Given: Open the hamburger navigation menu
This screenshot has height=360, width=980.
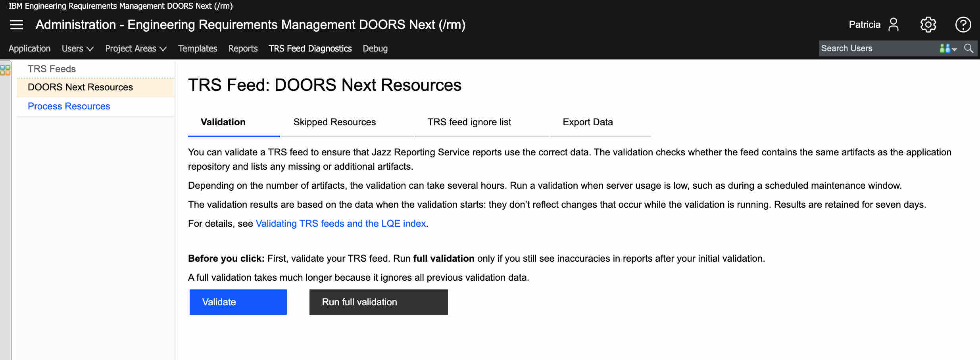Looking at the screenshot, I should pyautogui.click(x=17, y=25).
